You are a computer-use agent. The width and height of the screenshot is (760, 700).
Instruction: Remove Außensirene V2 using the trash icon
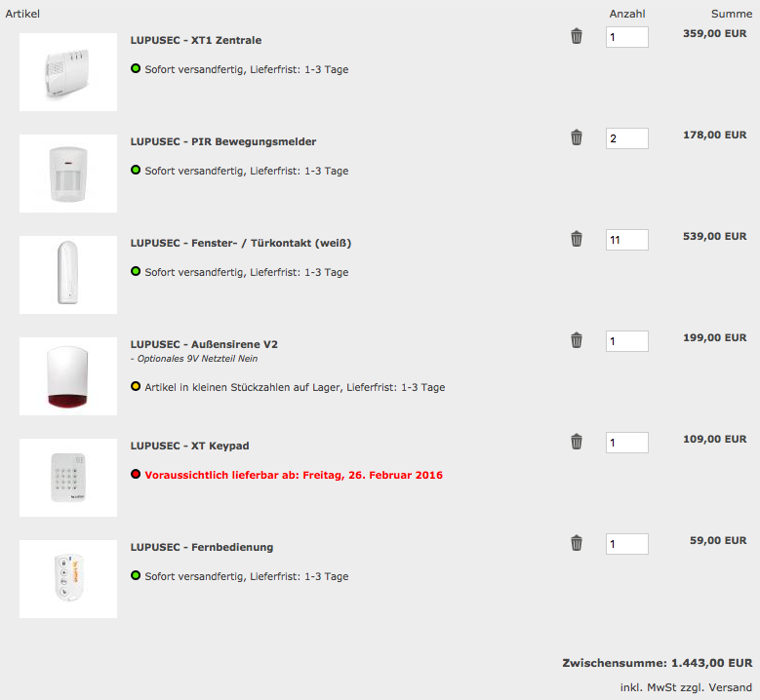pos(577,340)
